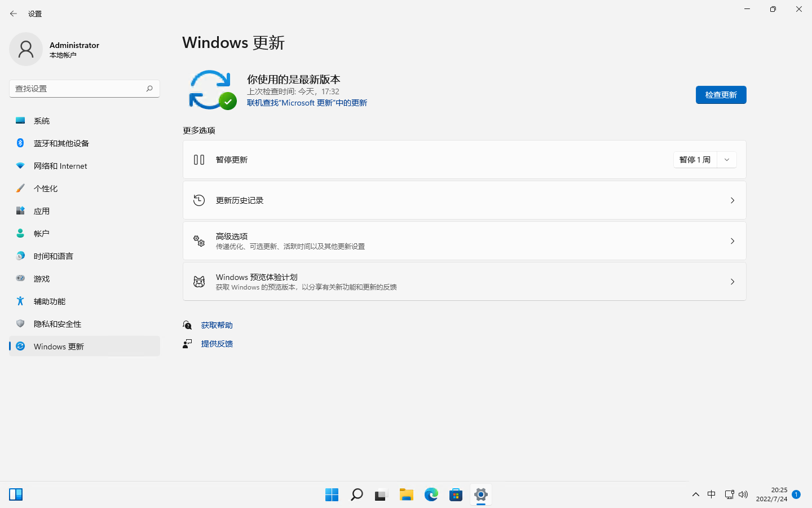Click the help icon beside 获取帮助
The width and height of the screenshot is (812, 508).
click(x=187, y=325)
